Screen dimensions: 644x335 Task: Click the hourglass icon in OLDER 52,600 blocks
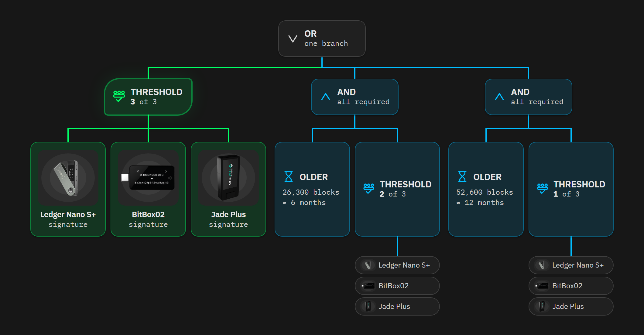(x=462, y=176)
